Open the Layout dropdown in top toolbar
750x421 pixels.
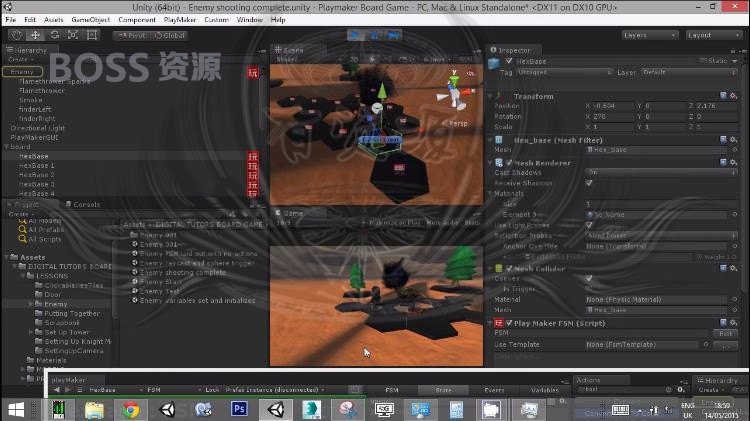(713, 35)
